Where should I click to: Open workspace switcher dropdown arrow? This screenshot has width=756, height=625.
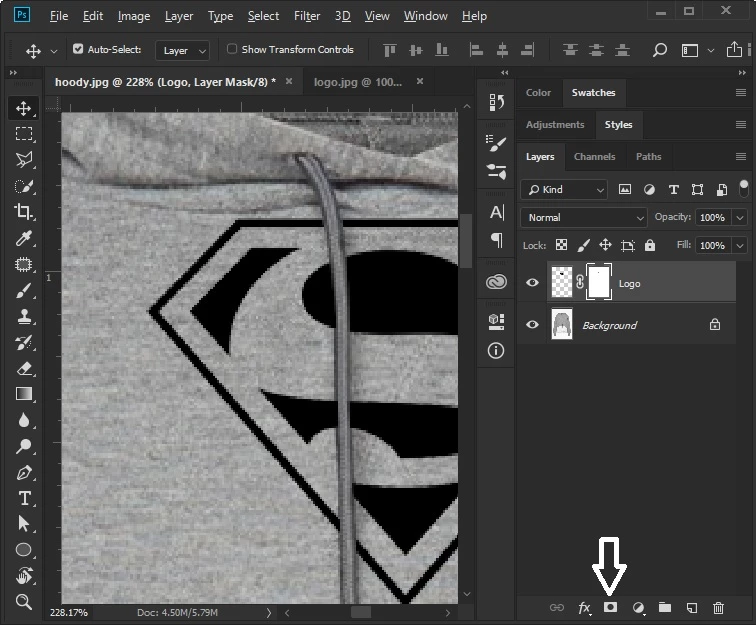click(711, 50)
